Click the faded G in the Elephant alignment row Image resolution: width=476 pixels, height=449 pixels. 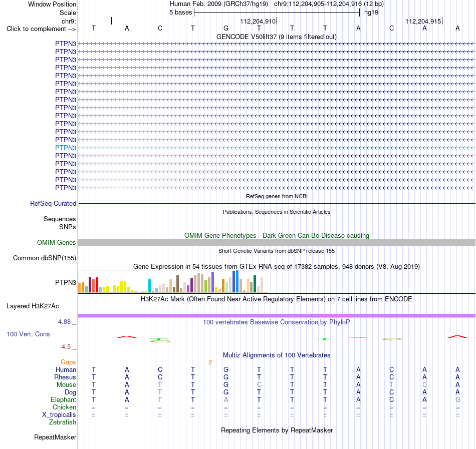pos(457,399)
